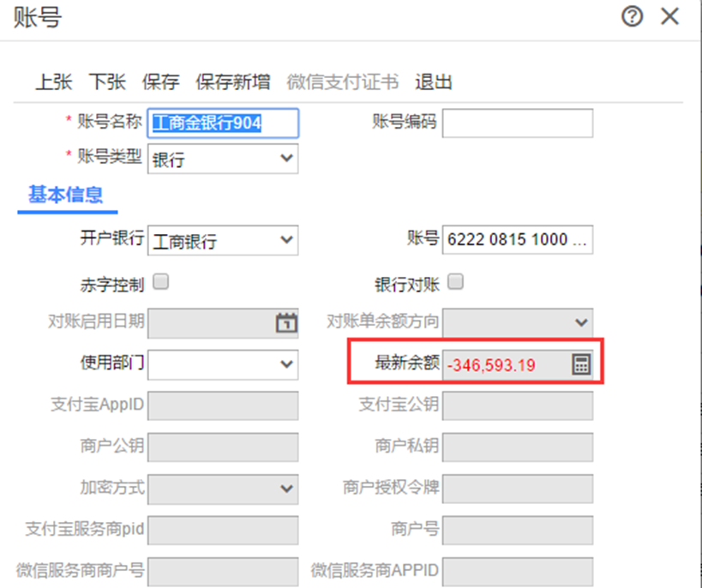Viewport: 702px width, 588px height.
Task: Click the empty 账号编码 input field
Action: (518, 123)
